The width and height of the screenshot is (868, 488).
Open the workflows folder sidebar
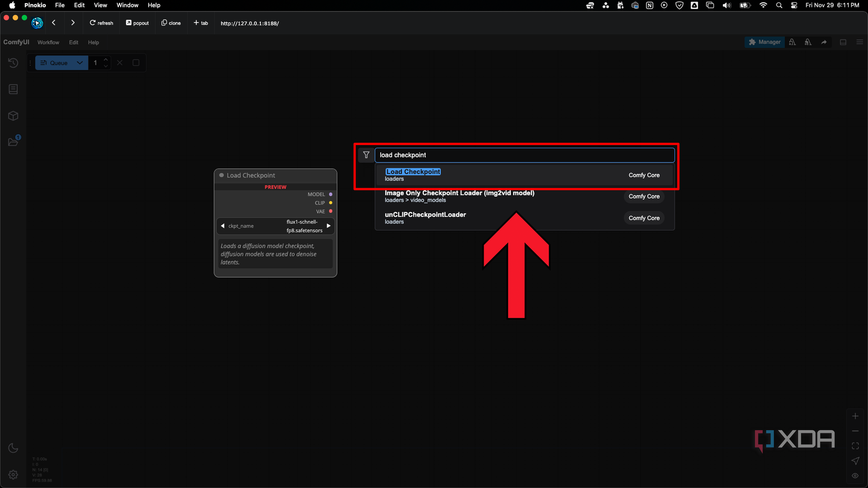point(13,141)
